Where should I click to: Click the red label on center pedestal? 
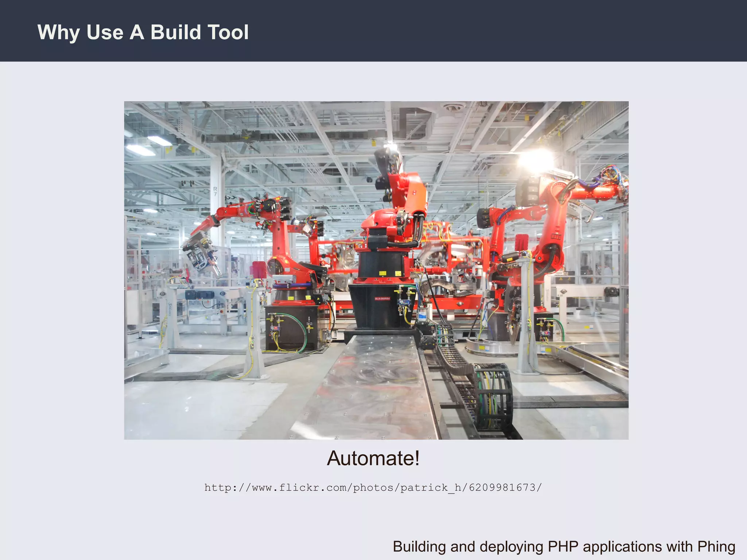click(x=382, y=299)
